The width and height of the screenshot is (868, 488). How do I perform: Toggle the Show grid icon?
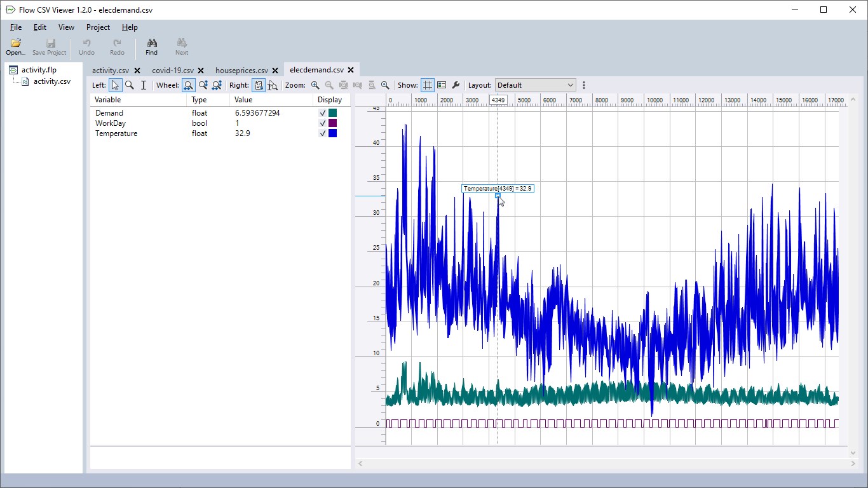(x=428, y=85)
